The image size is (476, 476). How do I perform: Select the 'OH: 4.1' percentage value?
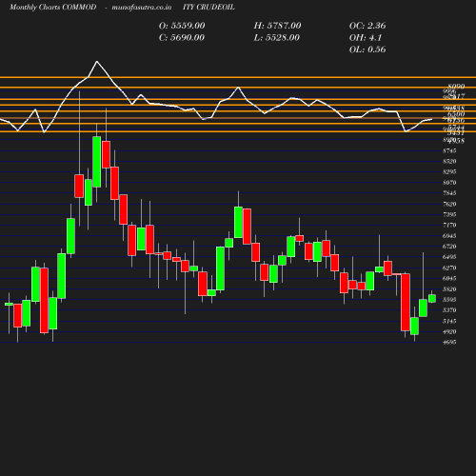point(366,38)
